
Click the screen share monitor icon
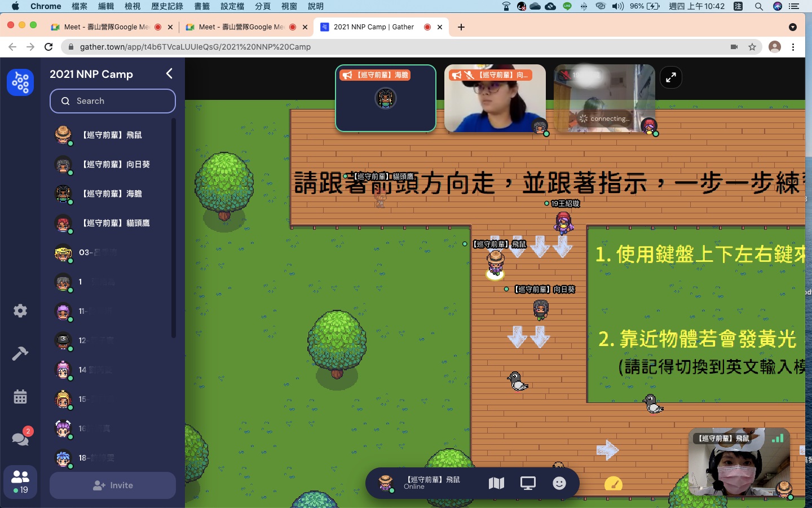point(528,483)
